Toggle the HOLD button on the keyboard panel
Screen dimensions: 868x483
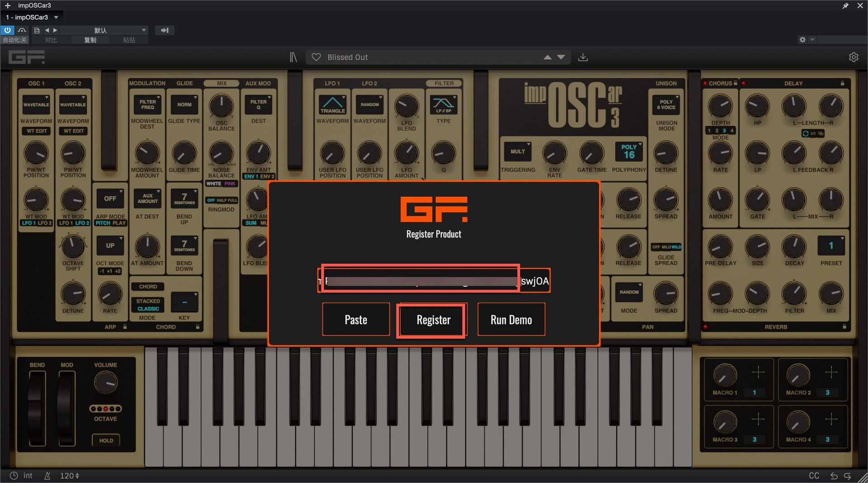pyautogui.click(x=106, y=441)
